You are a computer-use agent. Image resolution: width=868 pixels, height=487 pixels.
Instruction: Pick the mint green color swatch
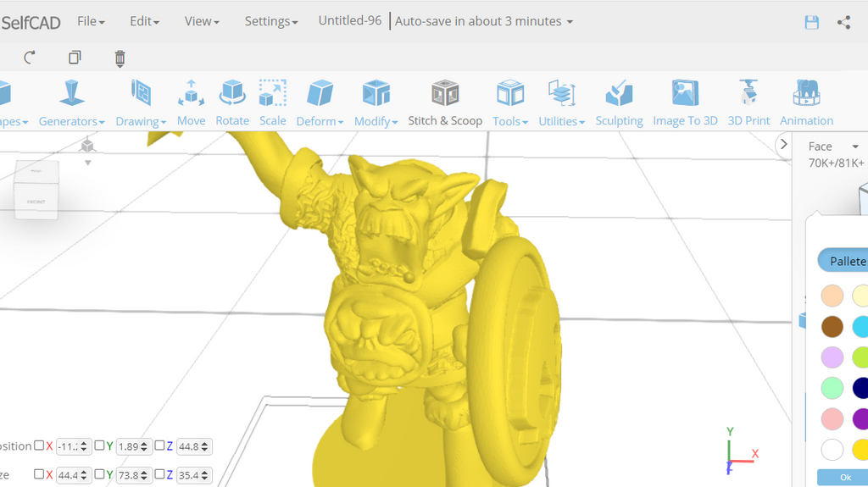[832, 388]
